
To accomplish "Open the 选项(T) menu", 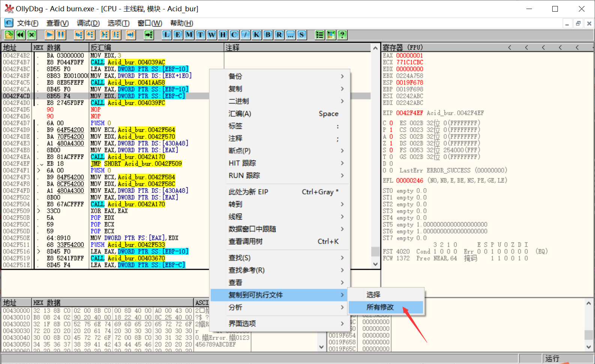I will point(119,23).
